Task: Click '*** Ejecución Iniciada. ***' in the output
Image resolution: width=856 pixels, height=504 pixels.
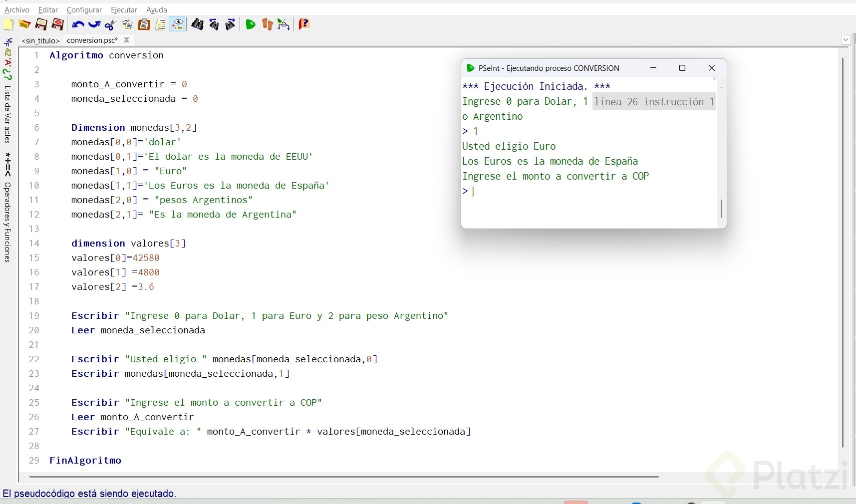Action: pos(537,86)
